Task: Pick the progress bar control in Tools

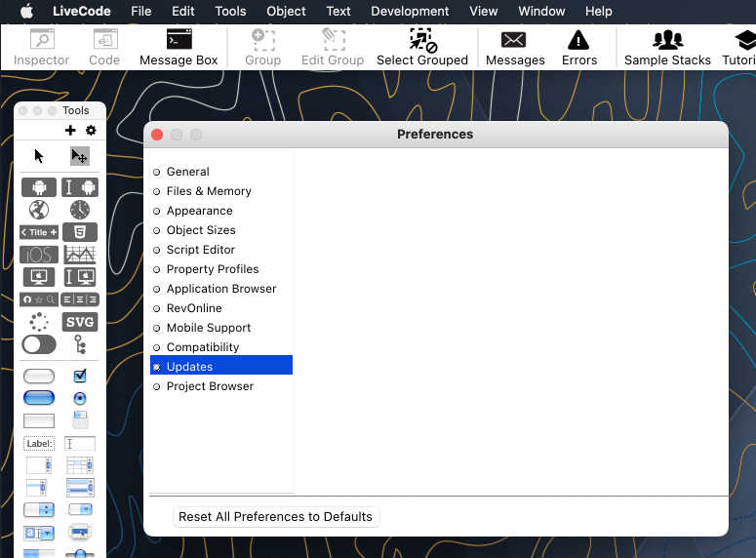Action: tap(39, 553)
